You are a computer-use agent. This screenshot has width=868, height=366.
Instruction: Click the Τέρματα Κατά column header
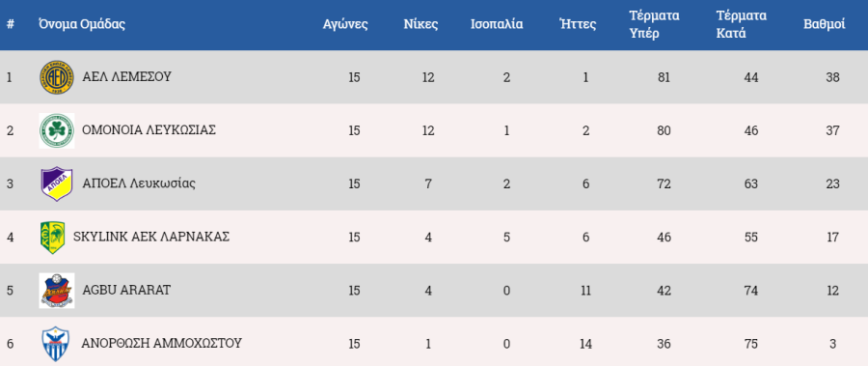coord(742,24)
